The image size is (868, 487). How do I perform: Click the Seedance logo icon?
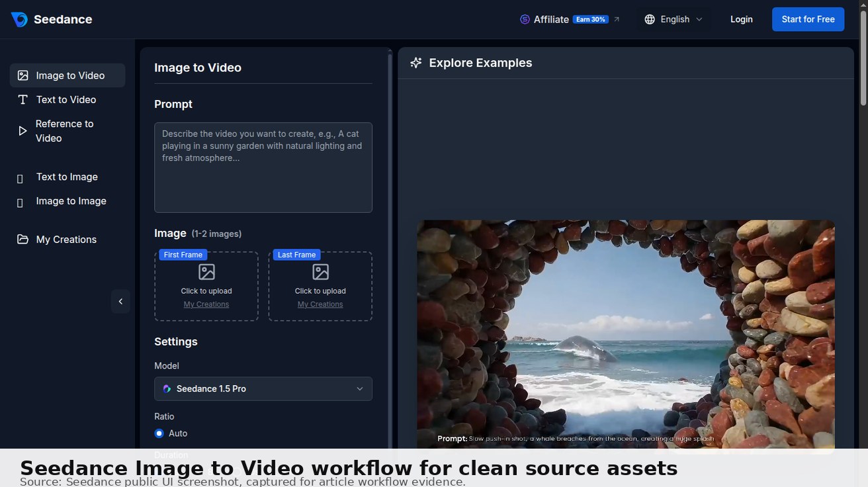19,19
